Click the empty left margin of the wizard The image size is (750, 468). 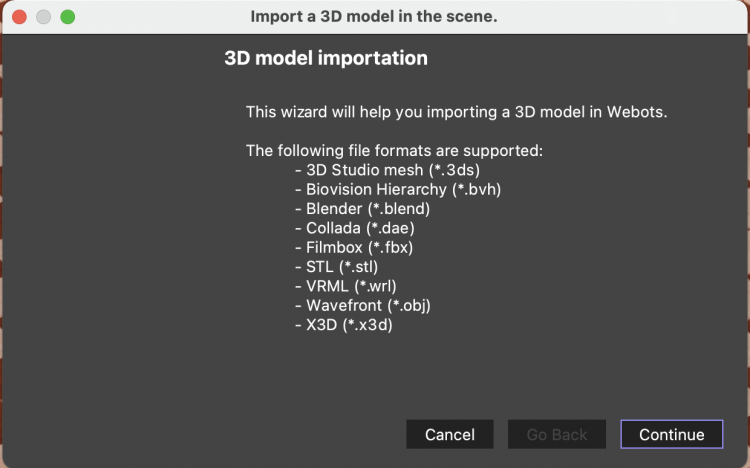click(110, 250)
